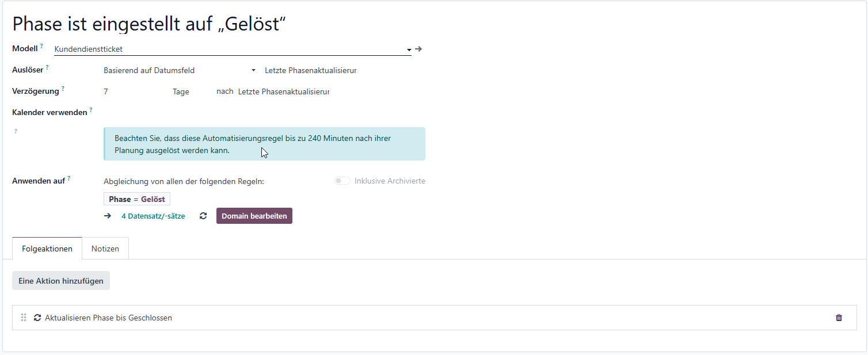Click the refresh icon next to record count
Viewport: 868px width, 355px height.
[203, 216]
